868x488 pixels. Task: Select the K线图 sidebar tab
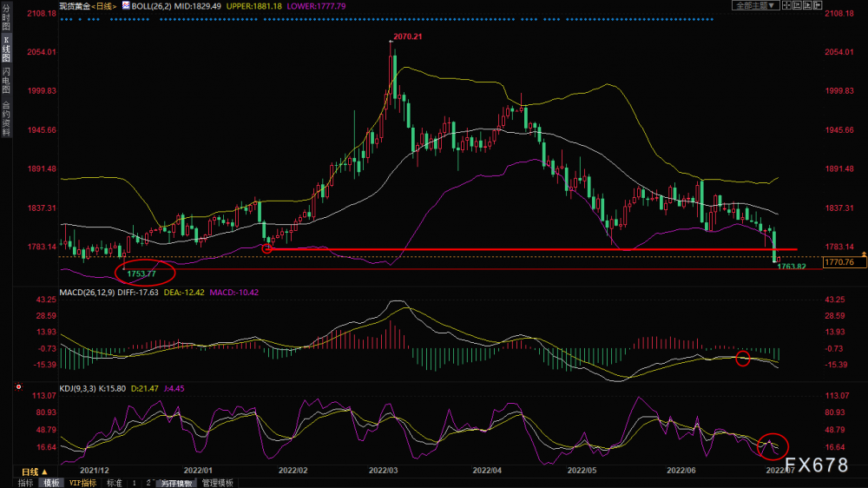pyautogui.click(x=6, y=49)
